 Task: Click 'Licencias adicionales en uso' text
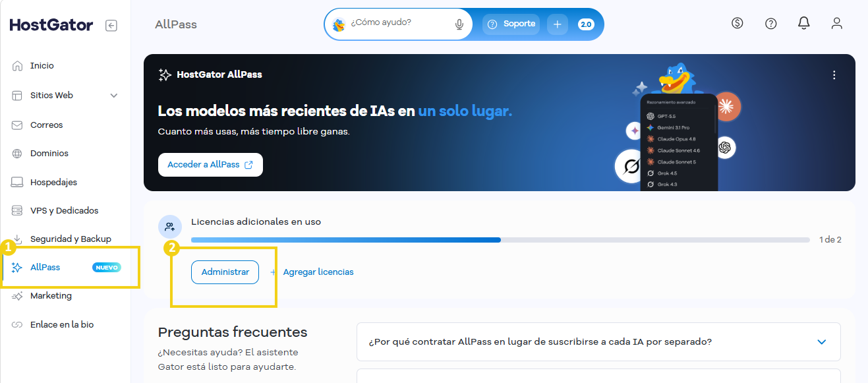point(256,222)
